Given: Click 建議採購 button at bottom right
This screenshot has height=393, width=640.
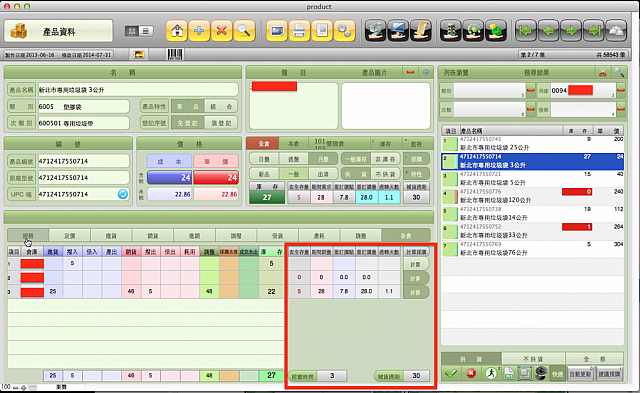Looking at the screenshot, I should (609, 374).
